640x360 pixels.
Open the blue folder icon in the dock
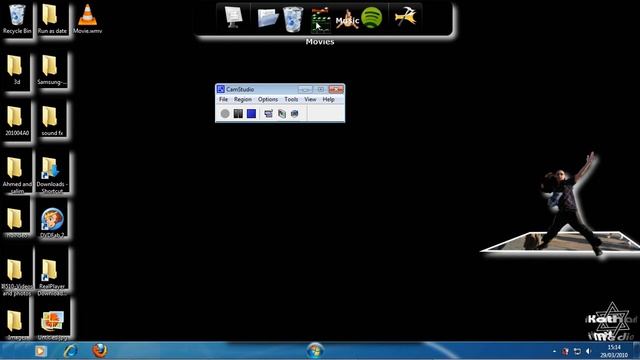point(268,18)
